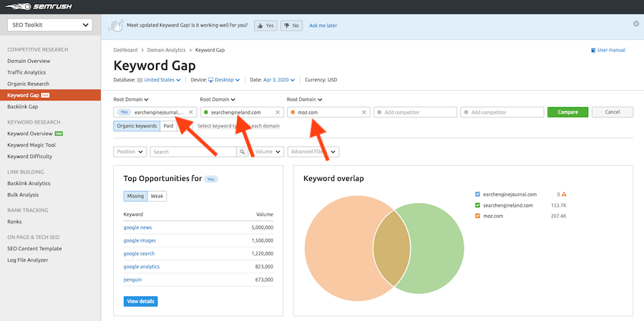Viewport: 644px width, 321px height.
Task: Toggle the searchengineland.com legend checkbox
Action: coord(477,205)
